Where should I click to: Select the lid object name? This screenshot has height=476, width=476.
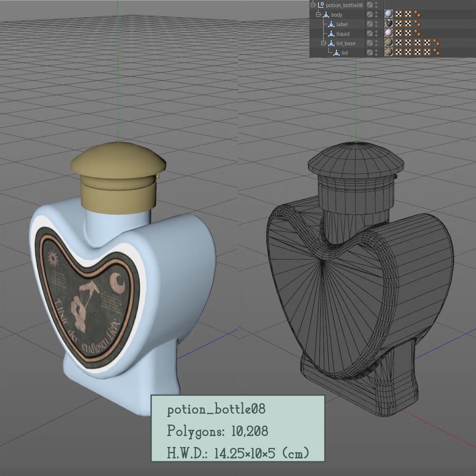[x=344, y=53]
